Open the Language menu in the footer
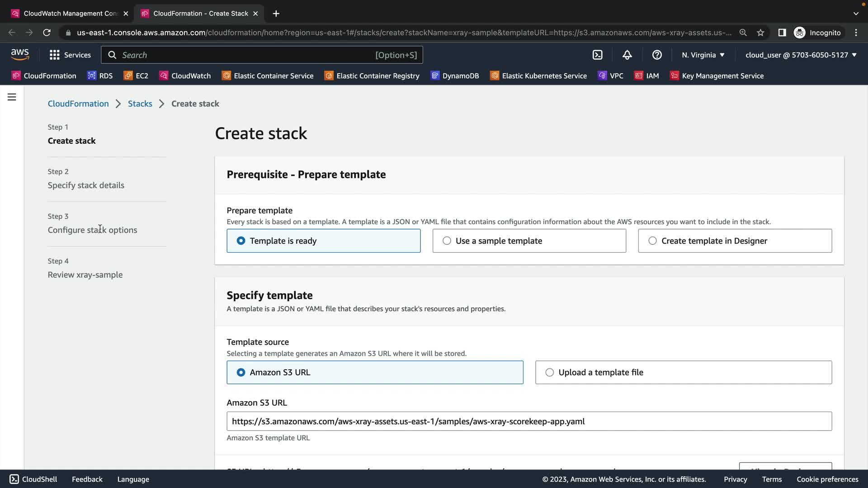 coord(133,479)
